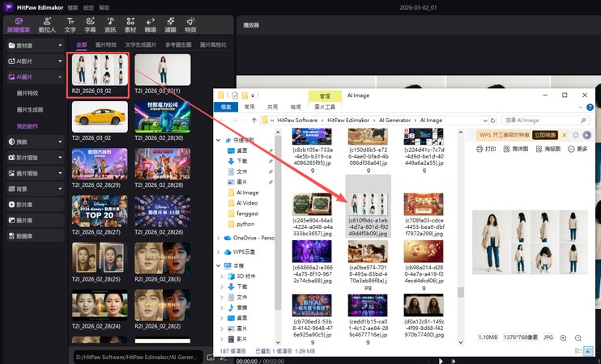Switch to the 圖片風格化 tab
Screen dimensions: 601x364
click(213, 44)
